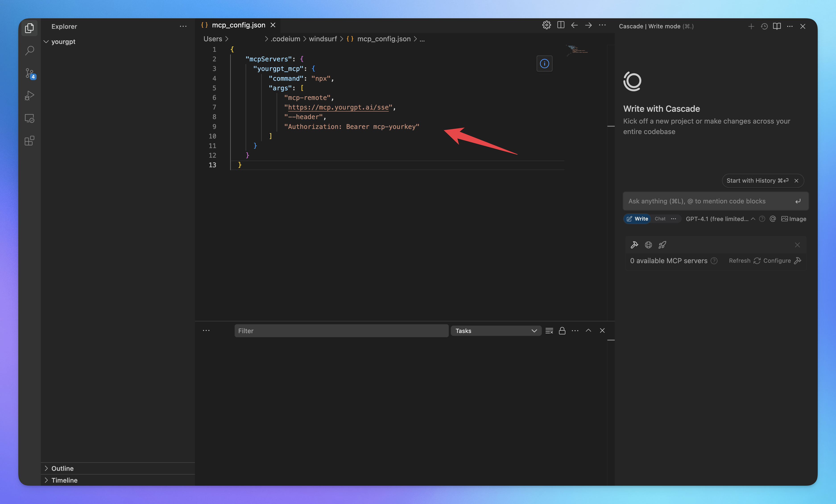Click model help question mark icon

pos(762,219)
